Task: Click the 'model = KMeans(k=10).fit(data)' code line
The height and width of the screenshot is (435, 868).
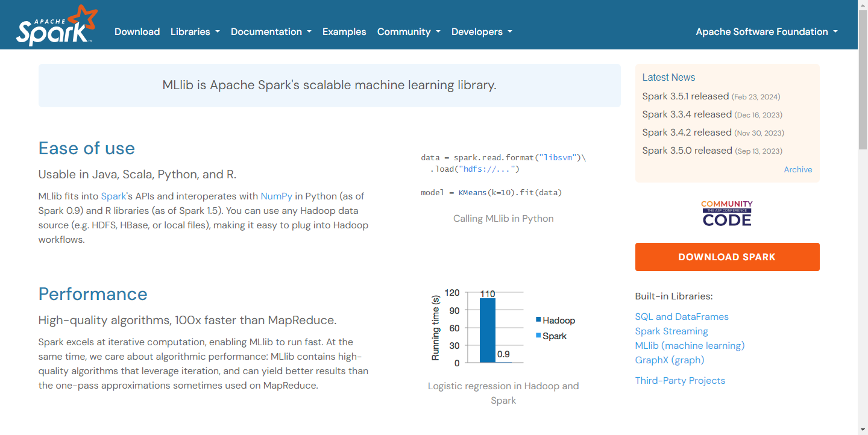Action: click(492, 193)
